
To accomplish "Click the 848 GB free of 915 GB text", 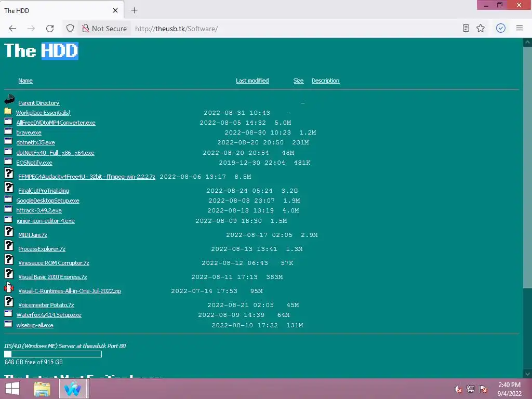I will [34, 362].
